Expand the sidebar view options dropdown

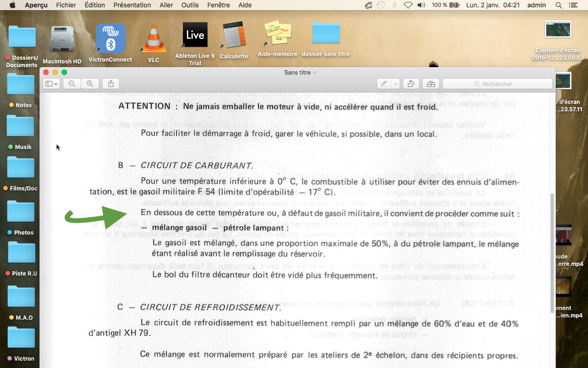[x=51, y=84]
